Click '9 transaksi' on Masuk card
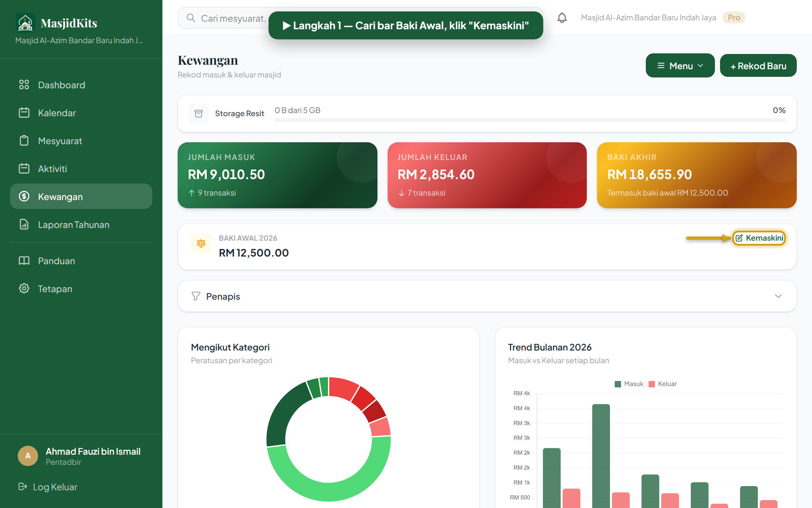Viewport: 812px width, 508px height. coord(216,193)
